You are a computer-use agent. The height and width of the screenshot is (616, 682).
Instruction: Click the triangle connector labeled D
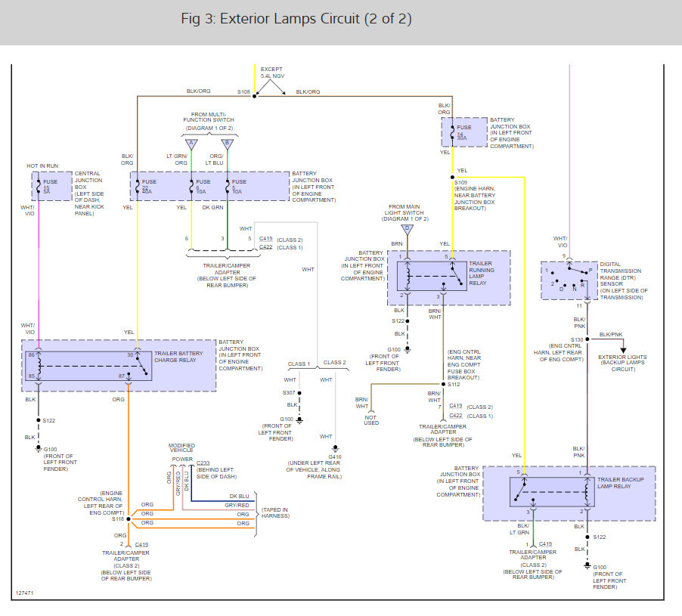[407, 229]
